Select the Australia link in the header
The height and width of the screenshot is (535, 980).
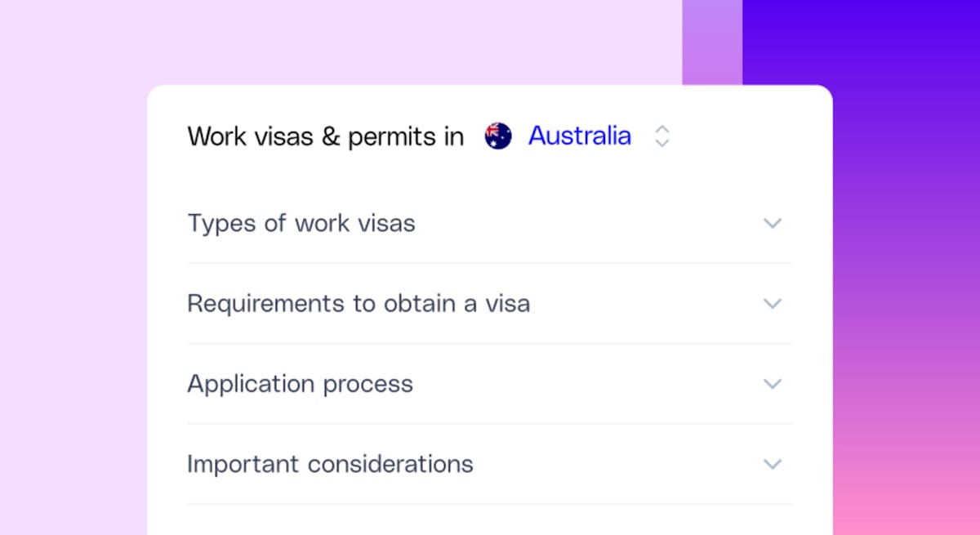coord(580,136)
